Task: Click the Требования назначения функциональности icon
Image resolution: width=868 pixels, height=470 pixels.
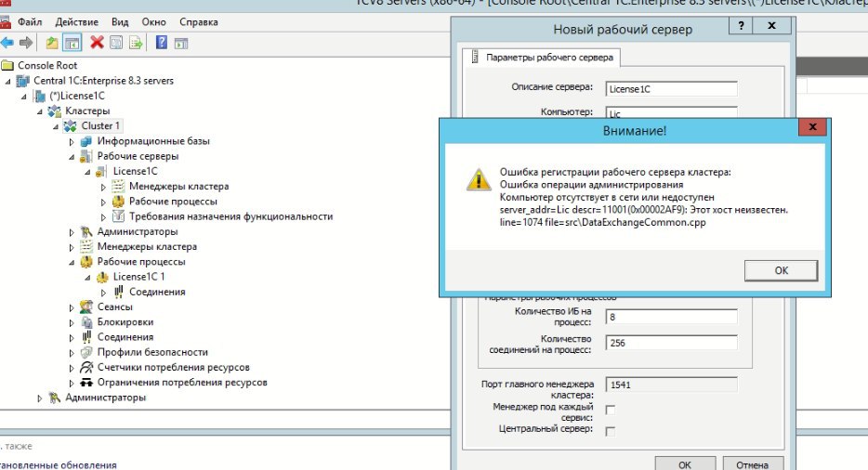Action: 118,216
